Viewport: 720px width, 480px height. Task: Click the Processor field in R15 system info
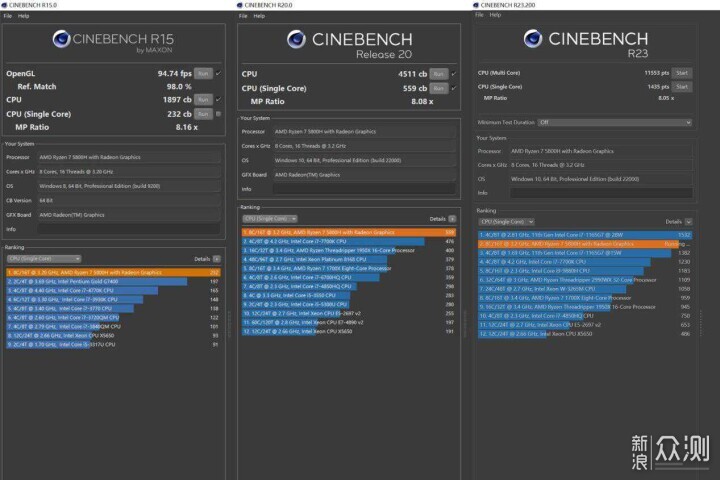[129, 157]
